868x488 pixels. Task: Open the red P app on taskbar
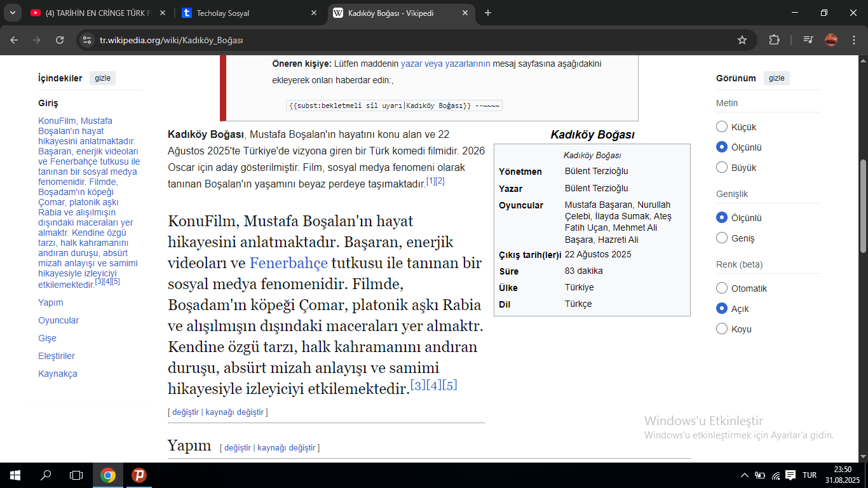tap(139, 475)
